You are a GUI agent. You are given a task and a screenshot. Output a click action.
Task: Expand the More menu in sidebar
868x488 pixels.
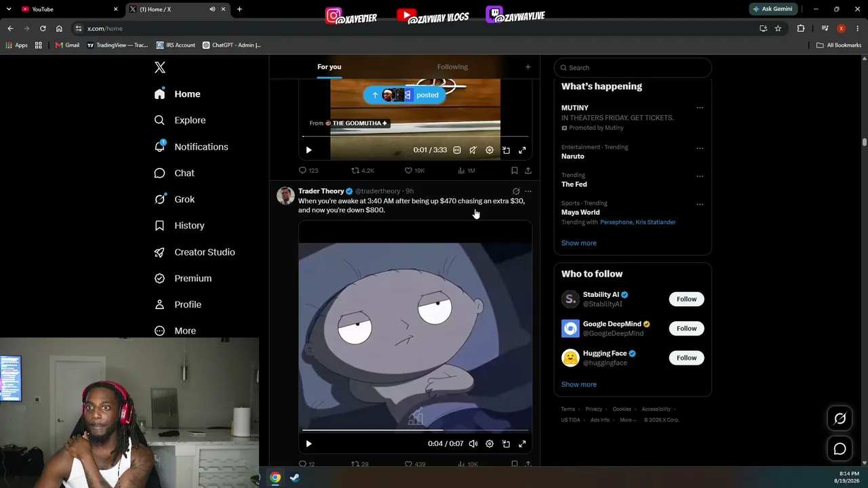(175, 331)
